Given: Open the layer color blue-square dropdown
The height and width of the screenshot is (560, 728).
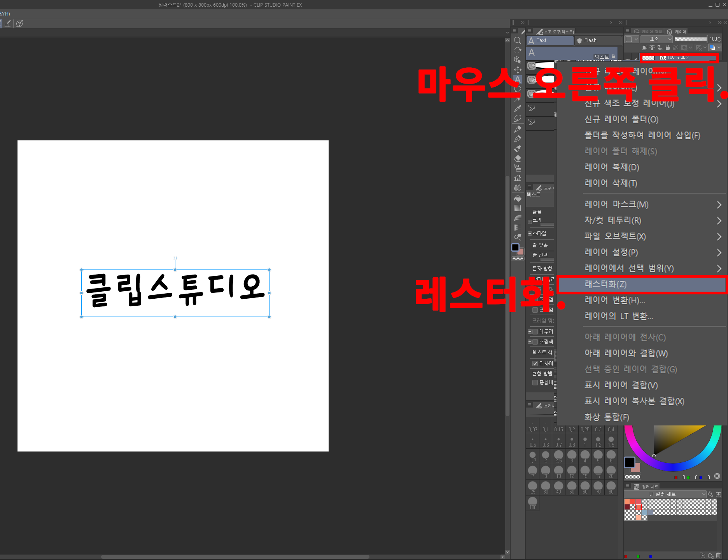Looking at the screenshot, I should 715,47.
